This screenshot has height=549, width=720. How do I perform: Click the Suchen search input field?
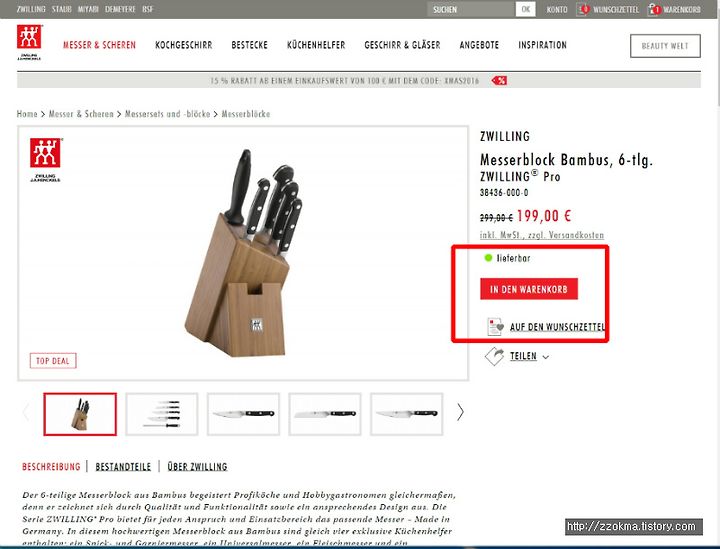coord(471,9)
